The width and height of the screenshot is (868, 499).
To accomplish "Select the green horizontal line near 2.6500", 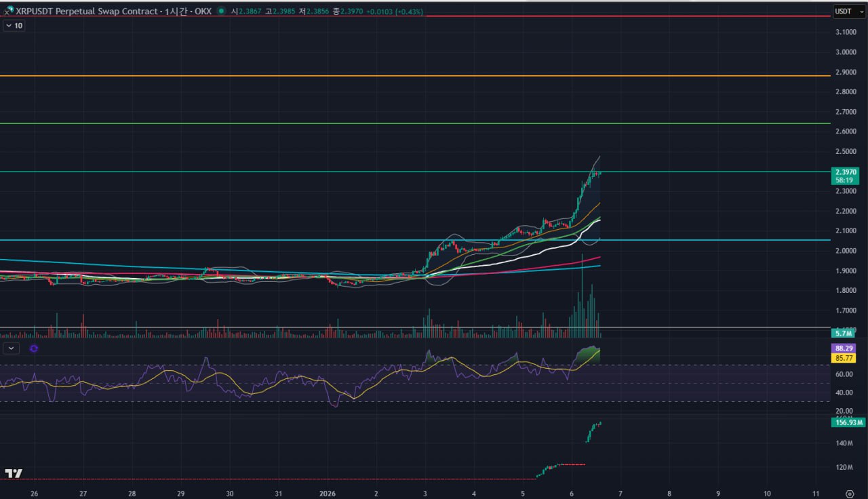I will (x=415, y=123).
